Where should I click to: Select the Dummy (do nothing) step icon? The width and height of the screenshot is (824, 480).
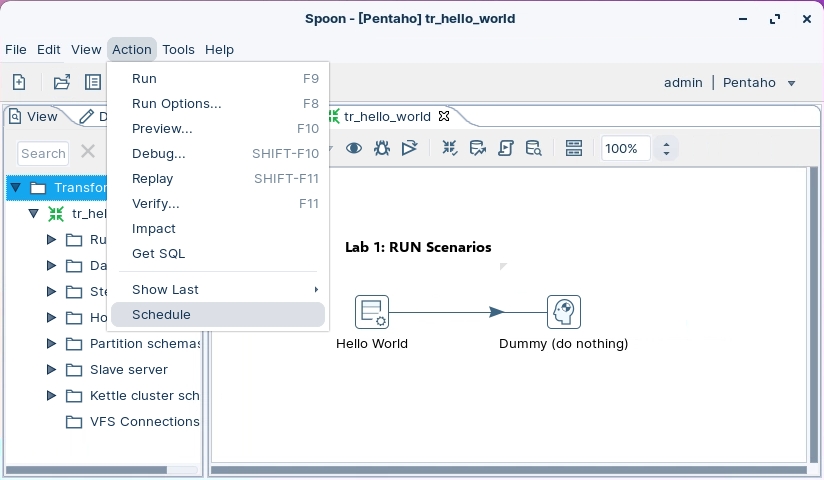pos(564,312)
